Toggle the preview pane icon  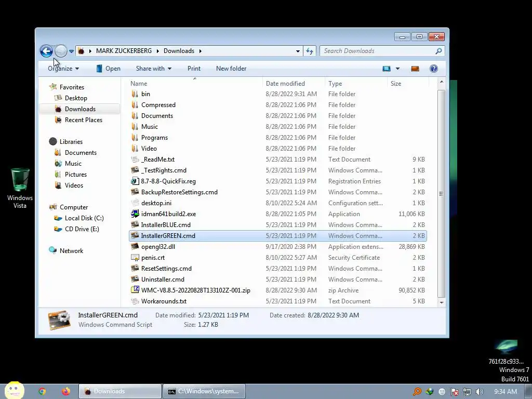[415, 69]
